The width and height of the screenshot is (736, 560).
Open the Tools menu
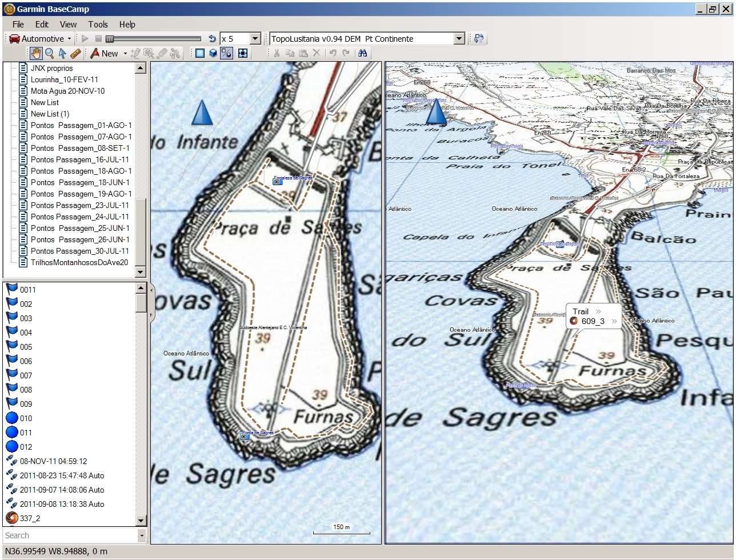pyautogui.click(x=98, y=25)
